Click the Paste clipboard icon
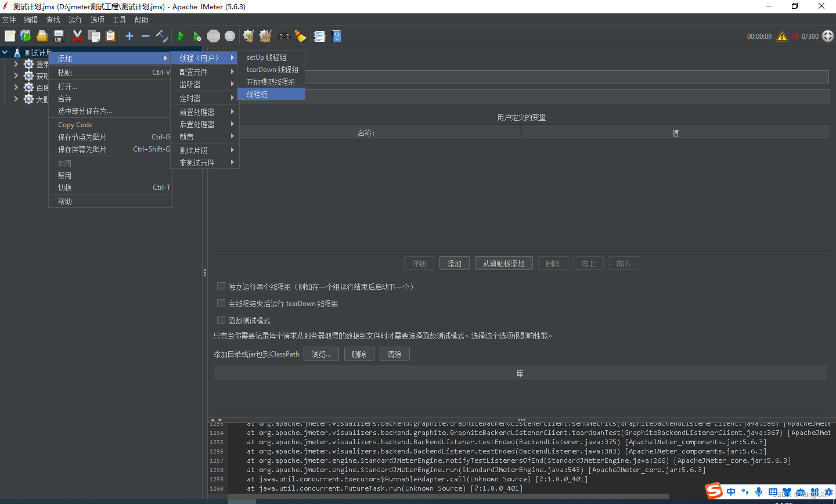This screenshot has width=836, height=504. [110, 36]
